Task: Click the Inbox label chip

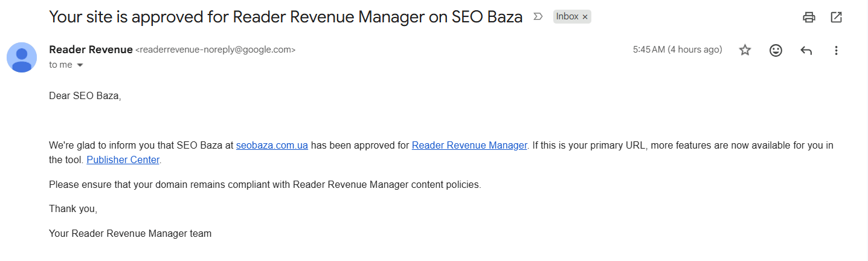Action: [x=567, y=17]
